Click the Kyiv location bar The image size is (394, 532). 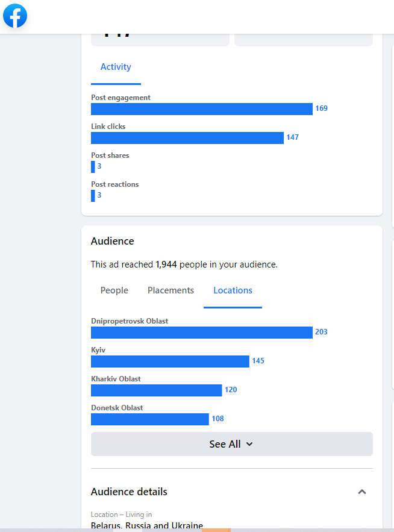coord(170,361)
